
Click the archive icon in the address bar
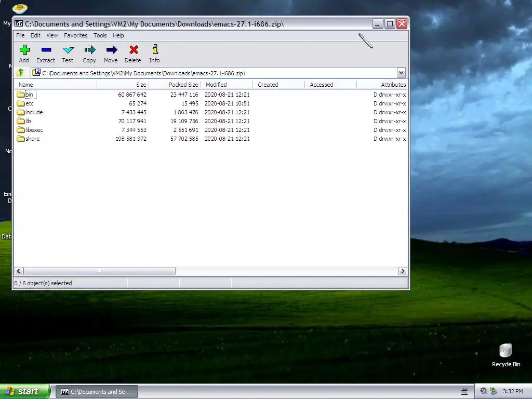(x=36, y=73)
